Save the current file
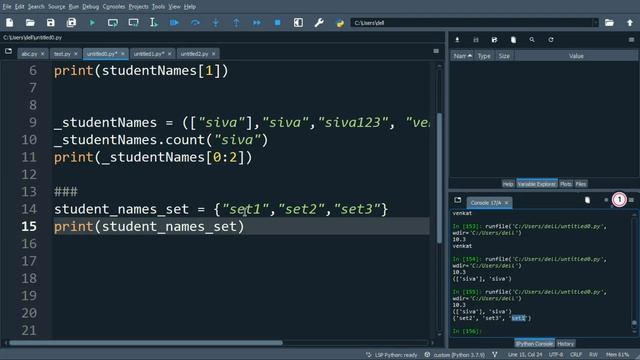The width and height of the screenshot is (640, 360). (x=51, y=23)
